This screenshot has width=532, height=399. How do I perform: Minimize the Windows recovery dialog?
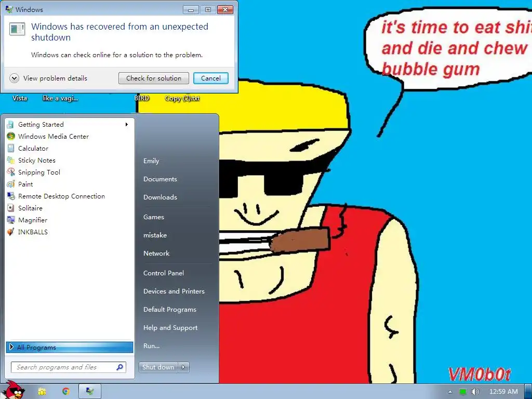click(191, 10)
